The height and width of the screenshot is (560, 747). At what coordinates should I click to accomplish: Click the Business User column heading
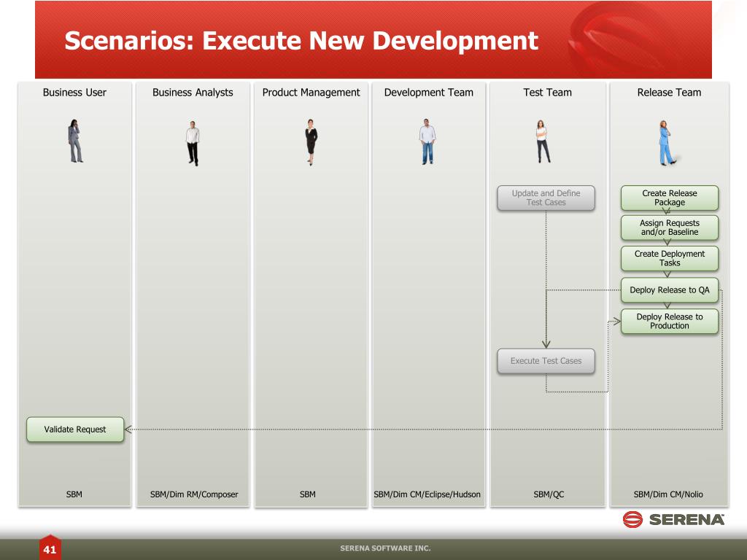point(74,93)
